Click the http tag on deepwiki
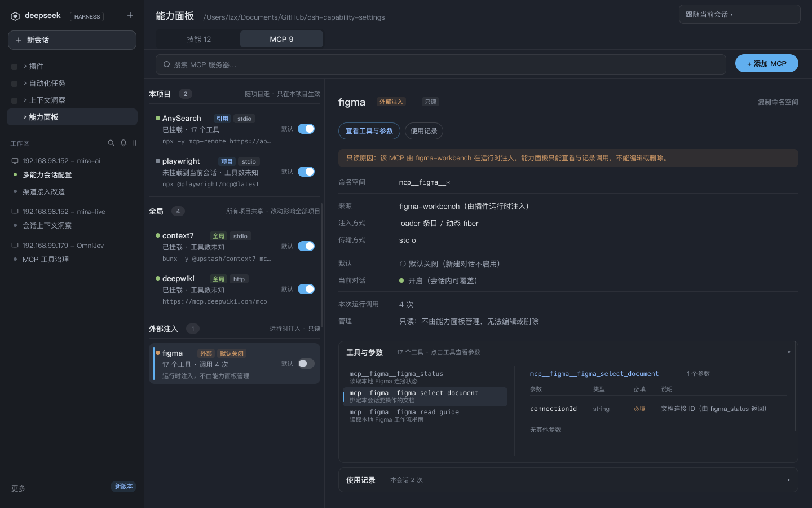The image size is (812, 508). pos(239,279)
